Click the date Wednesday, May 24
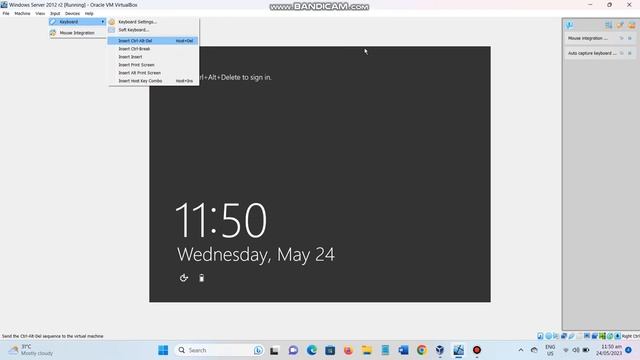This screenshot has width=640, height=360. 256,255
